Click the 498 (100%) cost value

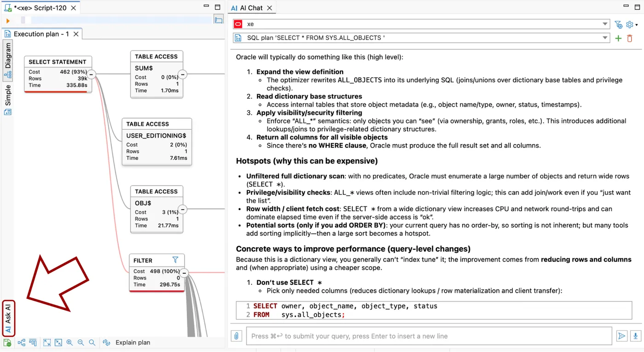(x=165, y=271)
